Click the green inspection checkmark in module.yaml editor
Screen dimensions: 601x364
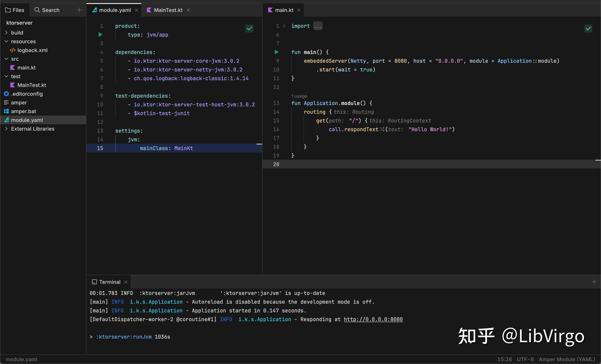tap(249, 29)
